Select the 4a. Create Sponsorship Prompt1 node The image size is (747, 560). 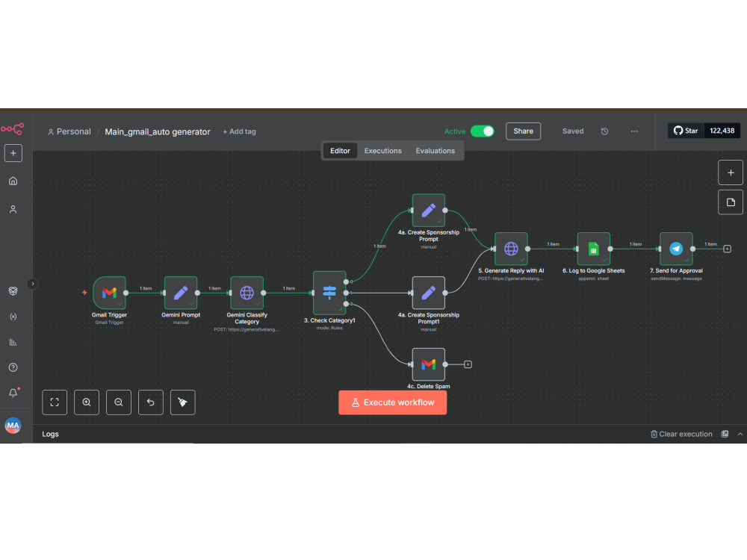[x=429, y=293]
